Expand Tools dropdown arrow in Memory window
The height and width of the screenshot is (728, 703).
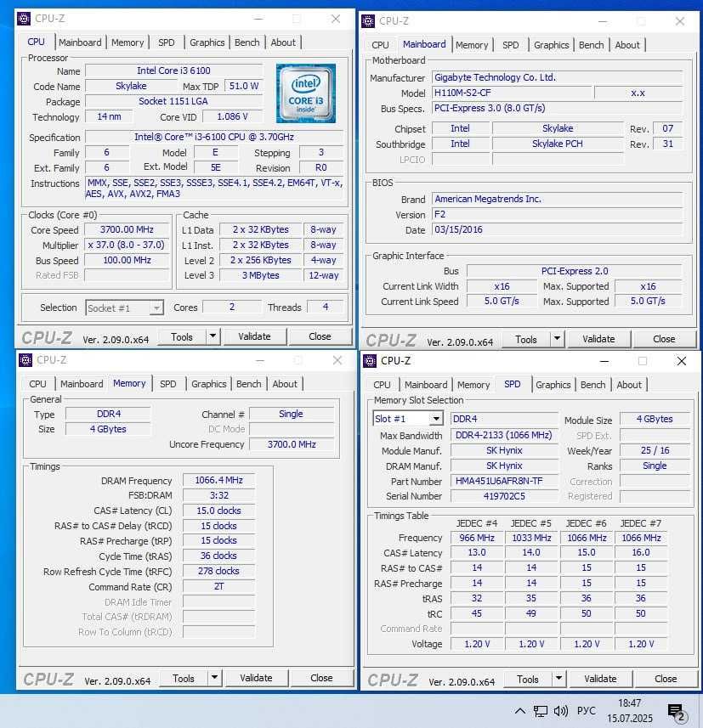(214, 678)
